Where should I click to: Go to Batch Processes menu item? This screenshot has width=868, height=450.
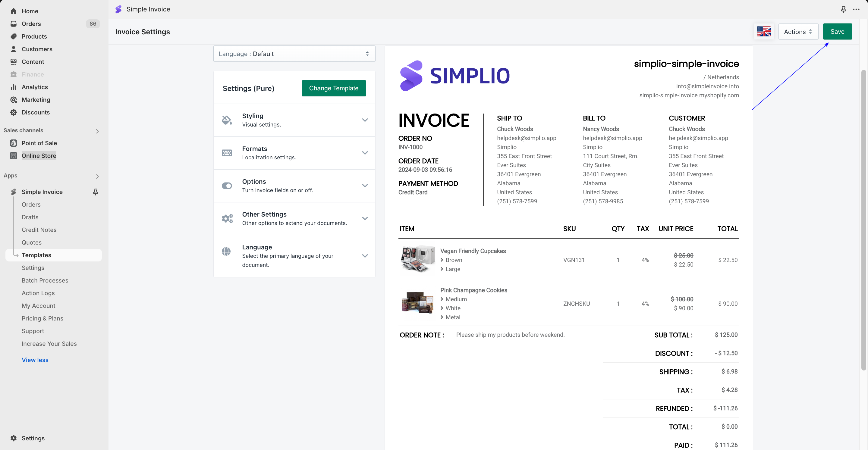coord(45,280)
